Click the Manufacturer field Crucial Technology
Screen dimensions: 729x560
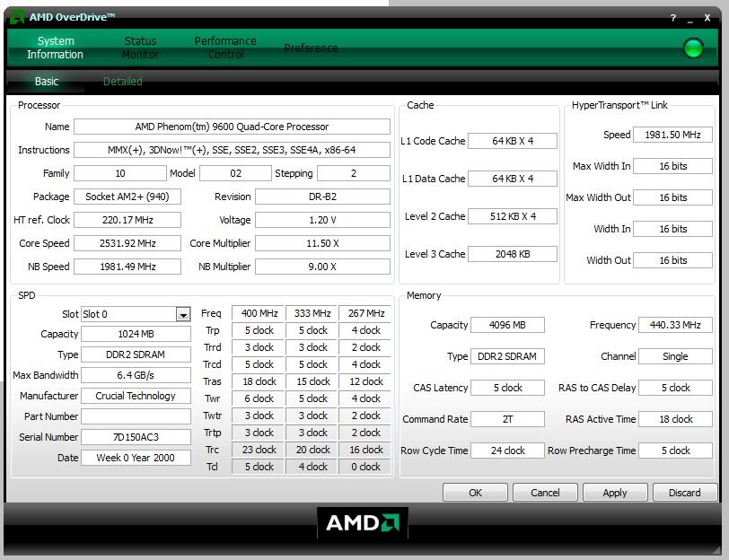tap(136, 396)
